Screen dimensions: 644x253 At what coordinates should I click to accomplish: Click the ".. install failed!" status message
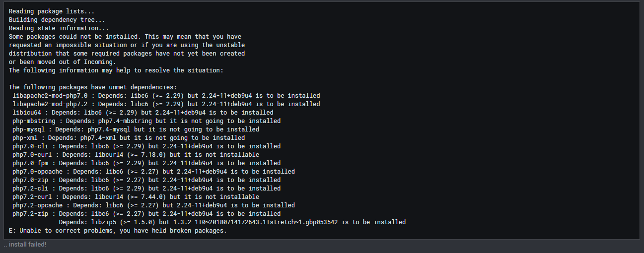coord(25,245)
